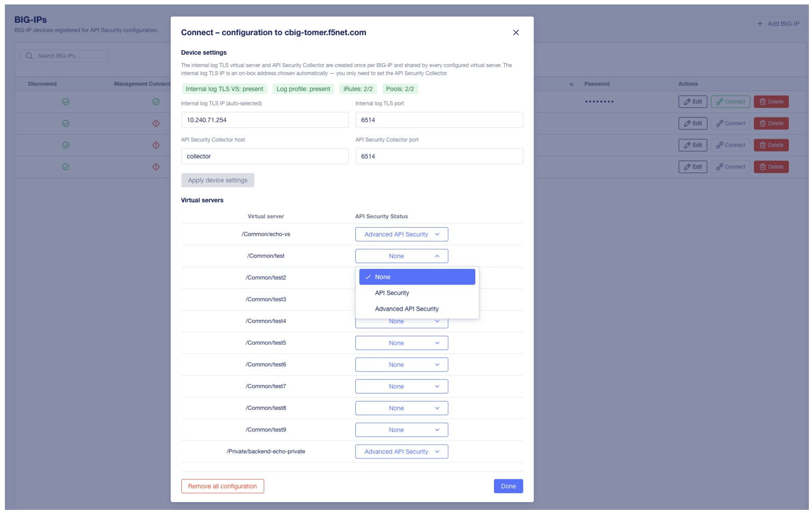The image size is (812, 513).
Task: Open status dropdown for /Common/test8
Action: 402,409
